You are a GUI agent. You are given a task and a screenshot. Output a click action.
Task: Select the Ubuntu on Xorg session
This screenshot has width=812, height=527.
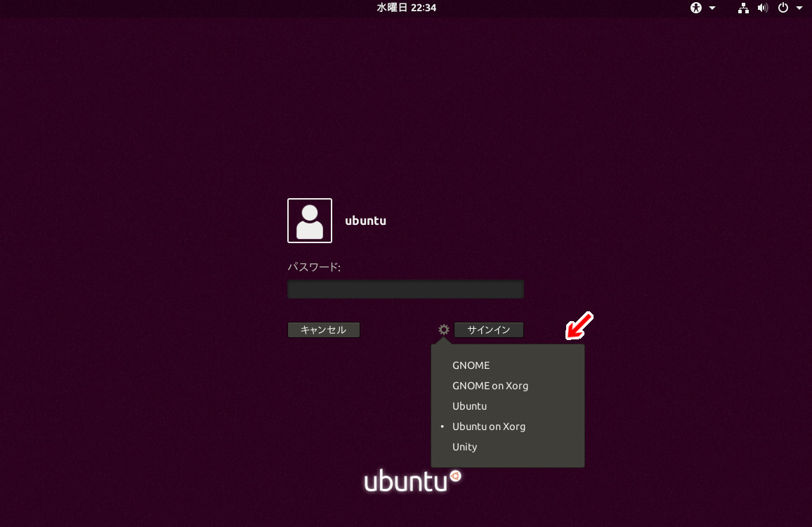[x=489, y=426]
